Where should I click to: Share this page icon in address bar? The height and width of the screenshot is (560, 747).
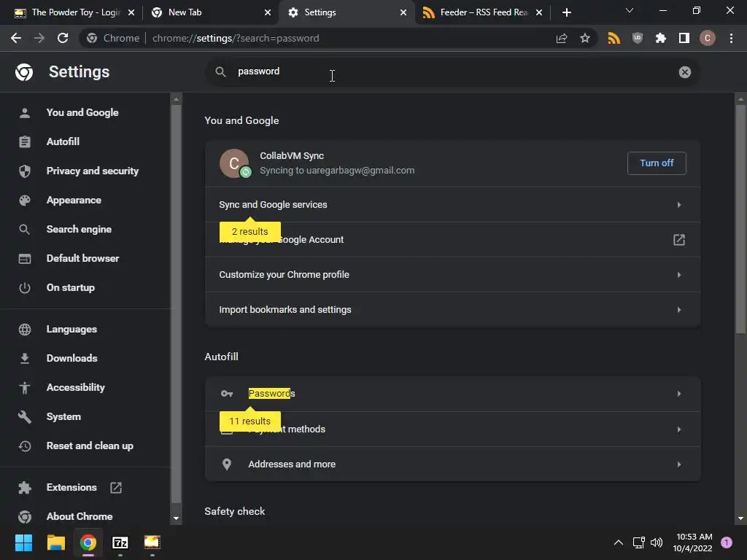pyautogui.click(x=562, y=38)
